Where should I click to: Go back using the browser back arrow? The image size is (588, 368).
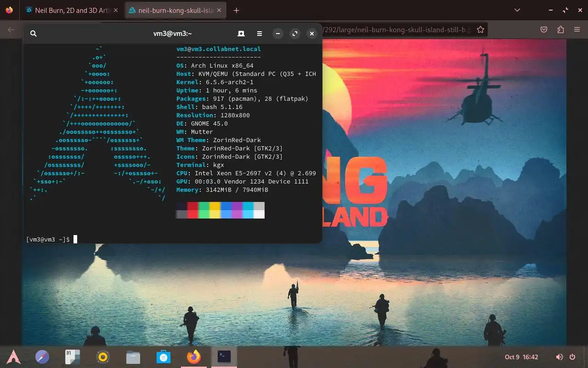tap(11, 29)
